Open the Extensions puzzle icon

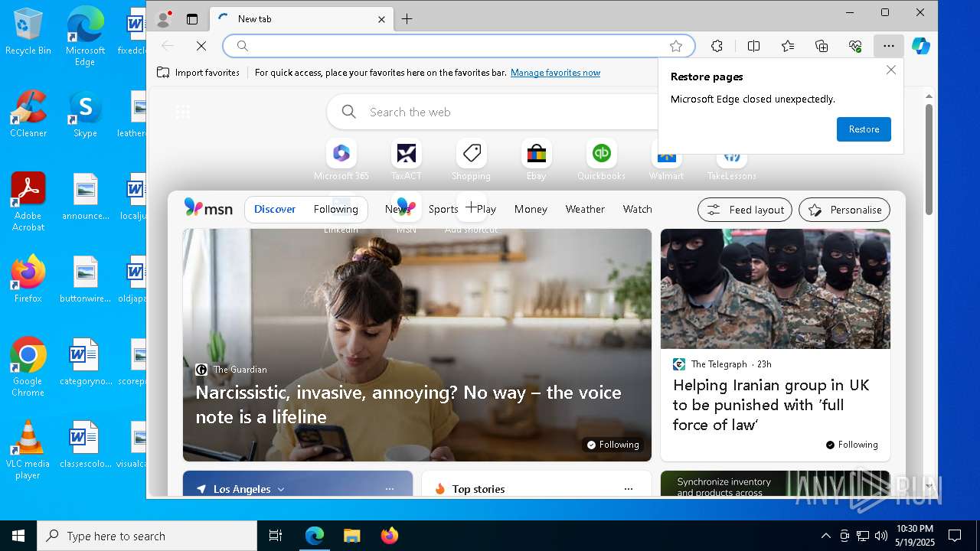717,46
